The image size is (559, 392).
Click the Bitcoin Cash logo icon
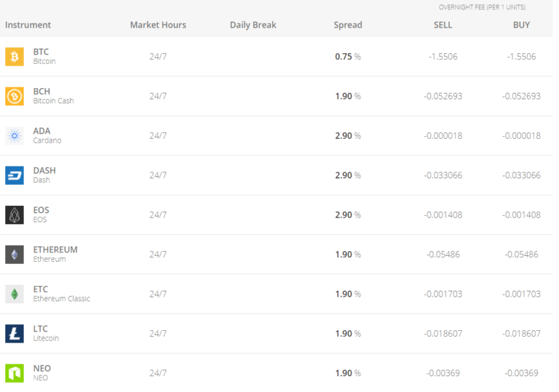15,96
